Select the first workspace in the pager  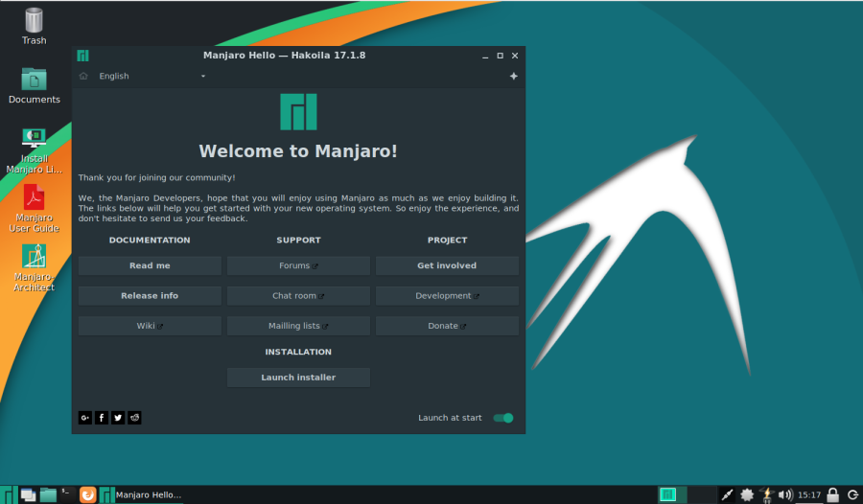point(672,494)
